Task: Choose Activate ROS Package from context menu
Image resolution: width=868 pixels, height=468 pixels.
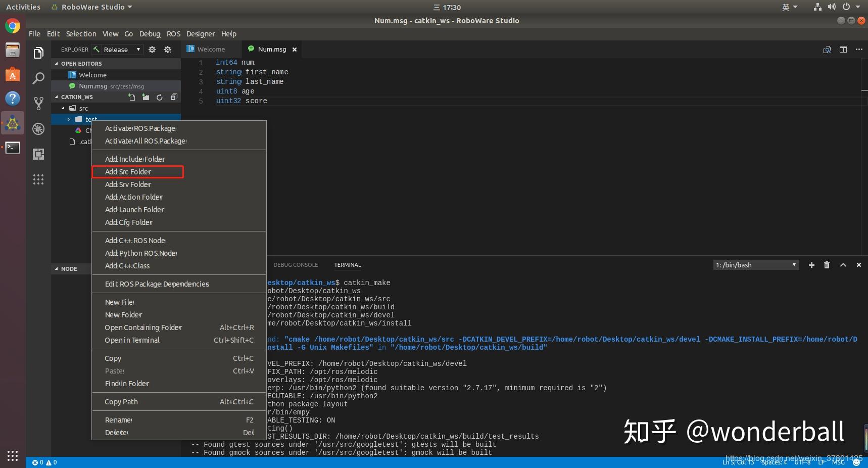Action: click(179, 128)
